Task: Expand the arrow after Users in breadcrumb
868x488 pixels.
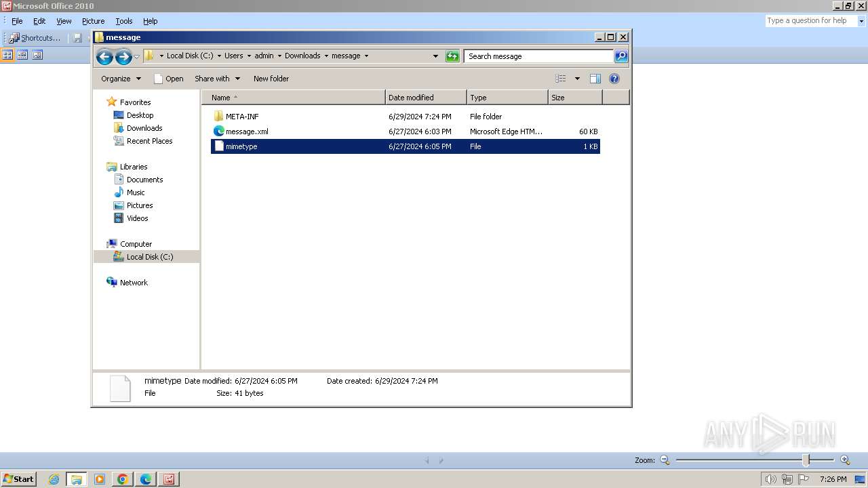Action: click(x=249, y=56)
